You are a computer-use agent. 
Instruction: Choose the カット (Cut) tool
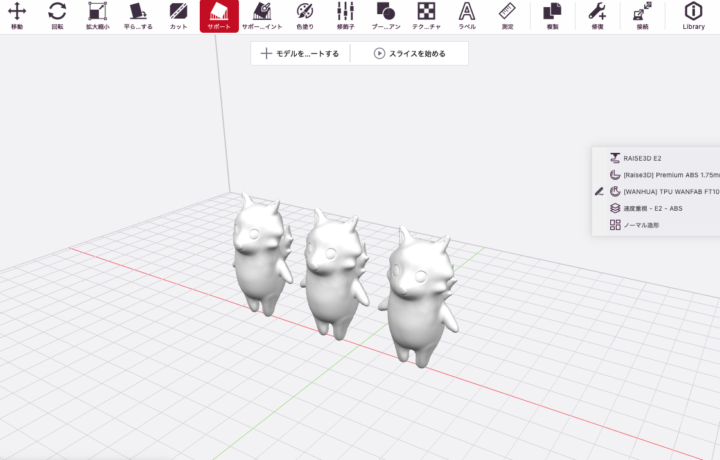click(x=178, y=16)
